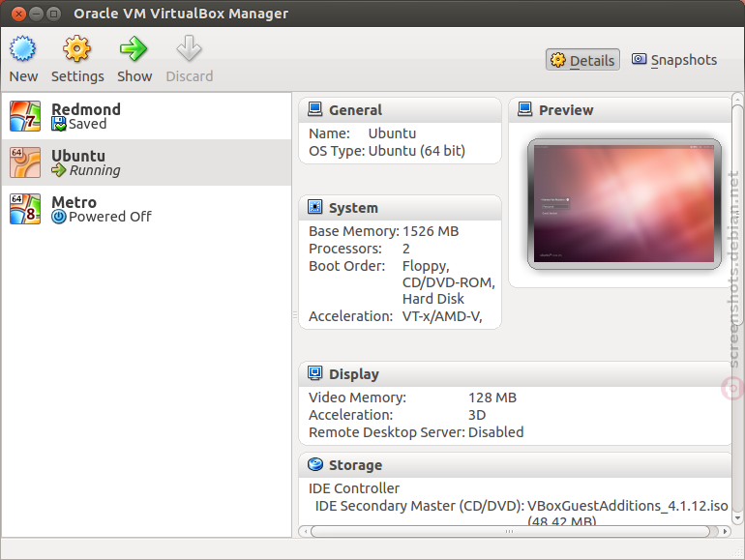Click the Preview section monitor icon
This screenshot has width=745, height=560.
point(525,109)
